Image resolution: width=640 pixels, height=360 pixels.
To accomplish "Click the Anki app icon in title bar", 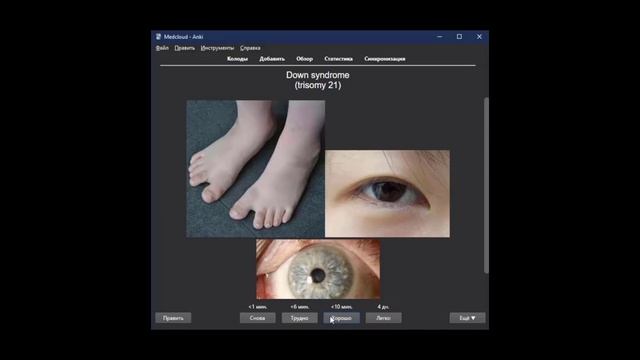I will 158,37.
